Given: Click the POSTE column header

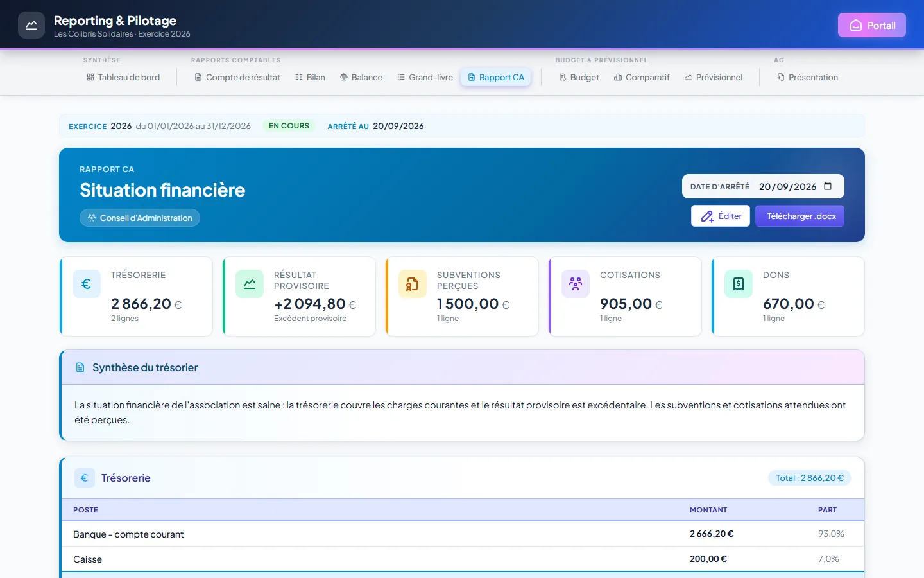Looking at the screenshot, I should click(x=85, y=510).
